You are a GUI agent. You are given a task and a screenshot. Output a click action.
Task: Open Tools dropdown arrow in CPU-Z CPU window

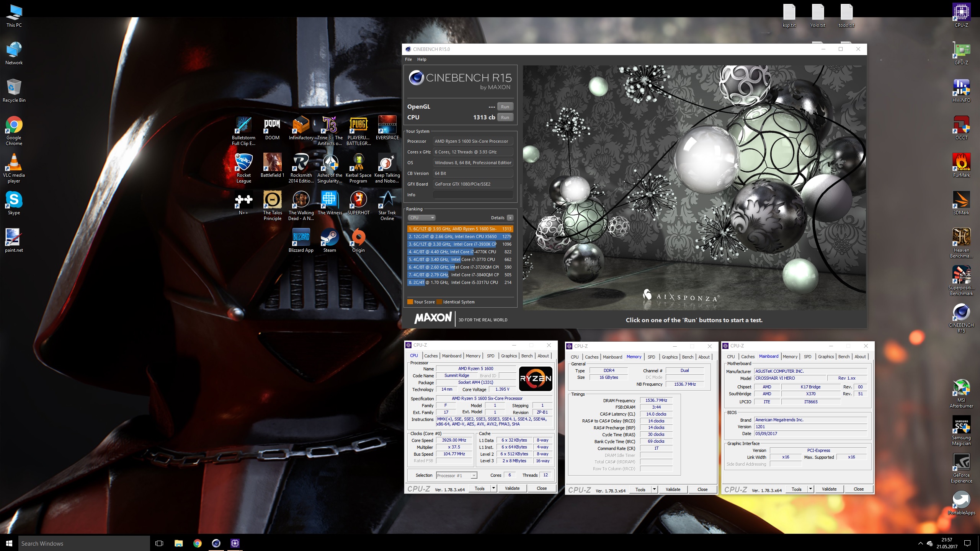click(493, 488)
